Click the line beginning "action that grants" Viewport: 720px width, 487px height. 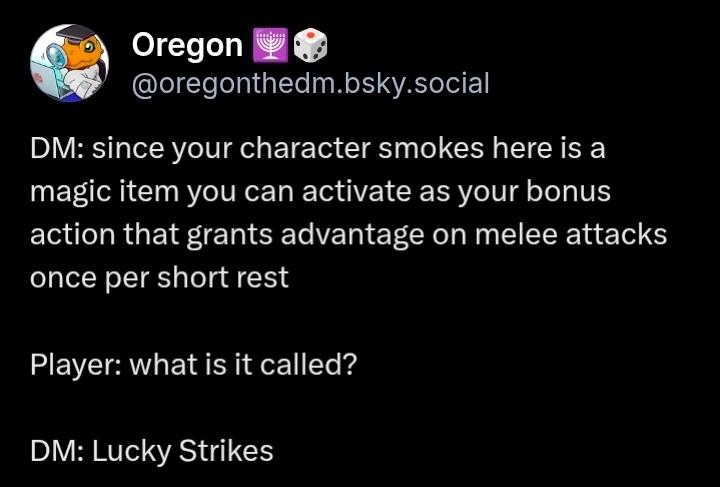348,234
